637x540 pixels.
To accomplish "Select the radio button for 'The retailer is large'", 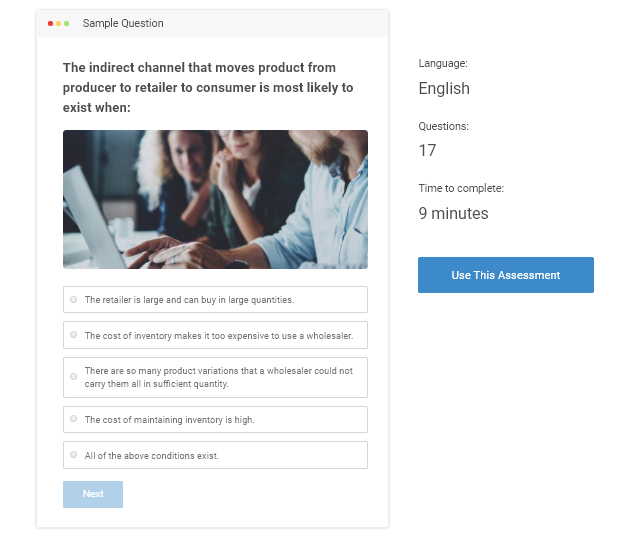I will point(74,299).
